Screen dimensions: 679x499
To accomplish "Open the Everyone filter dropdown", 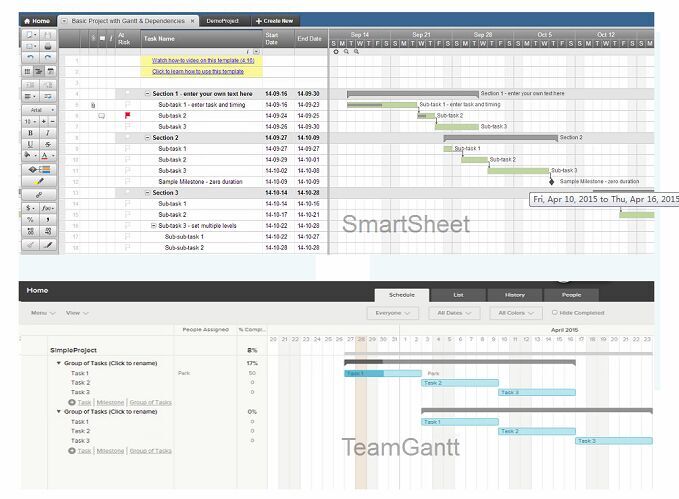I will (392, 313).
